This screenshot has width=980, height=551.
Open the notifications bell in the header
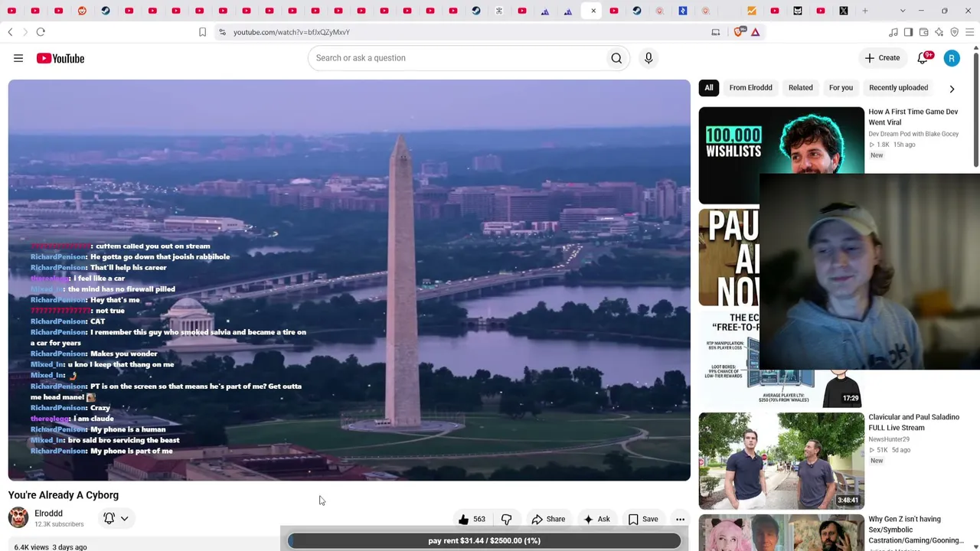click(x=923, y=58)
